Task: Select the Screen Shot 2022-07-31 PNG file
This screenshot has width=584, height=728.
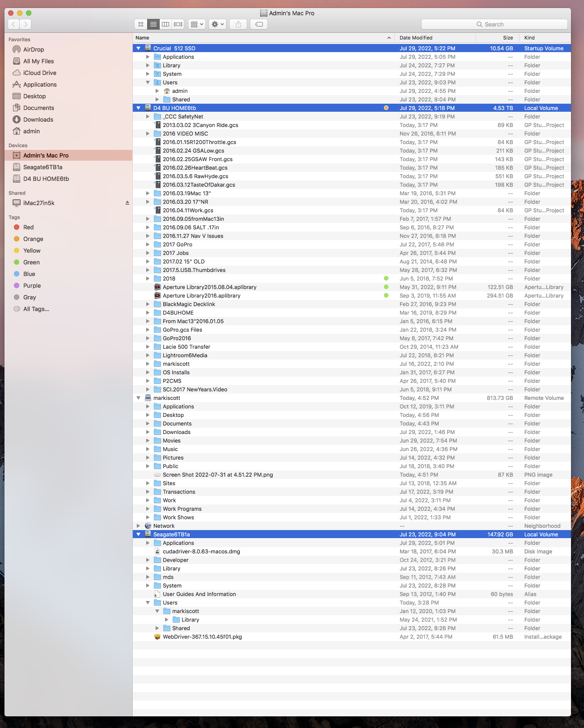Action: pos(218,474)
